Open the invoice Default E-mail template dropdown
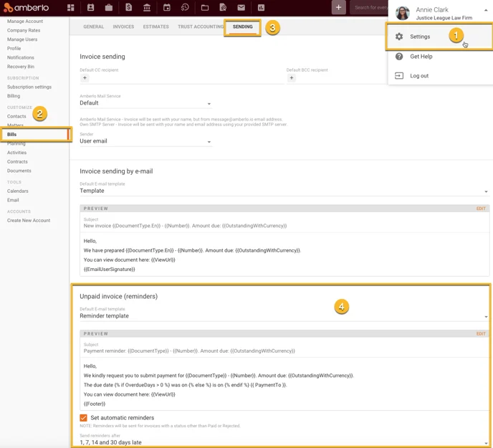The width and height of the screenshot is (493, 448). click(284, 191)
